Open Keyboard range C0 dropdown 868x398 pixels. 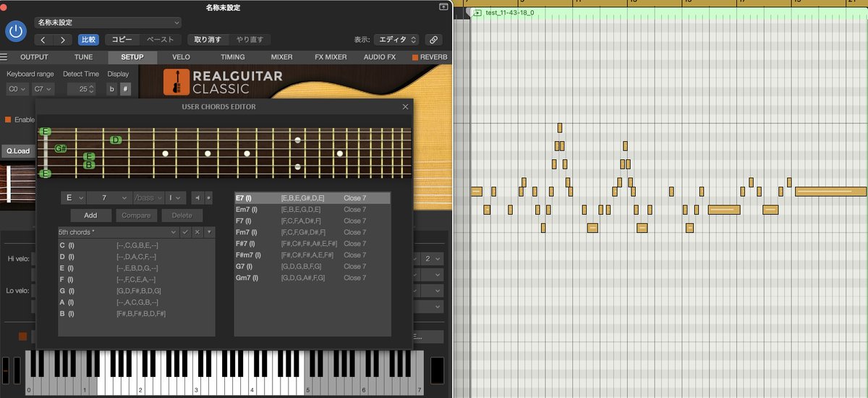(17, 89)
